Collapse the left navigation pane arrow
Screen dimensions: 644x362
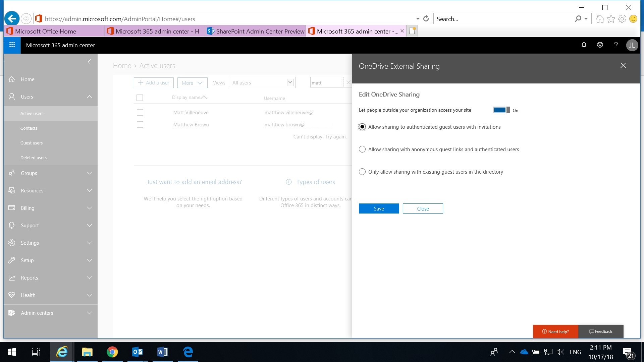pyautogui.click(x=89, y=62)
